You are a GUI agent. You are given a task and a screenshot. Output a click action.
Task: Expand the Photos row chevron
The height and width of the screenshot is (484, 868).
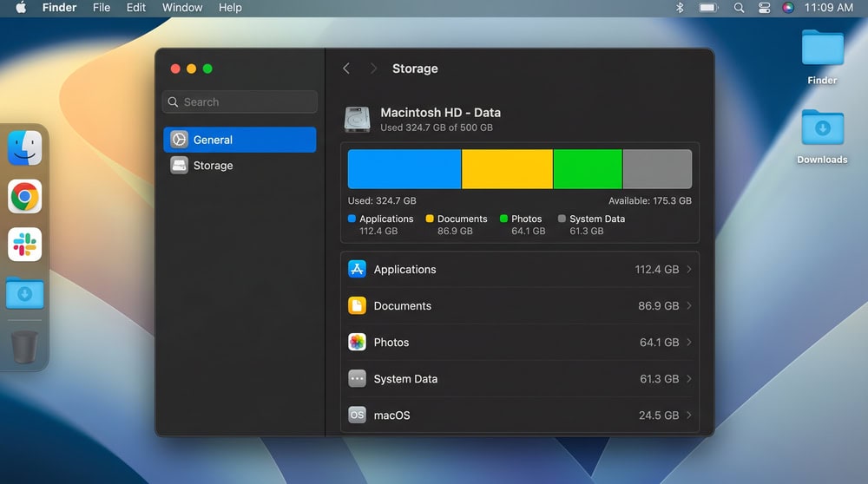[689, 343]
